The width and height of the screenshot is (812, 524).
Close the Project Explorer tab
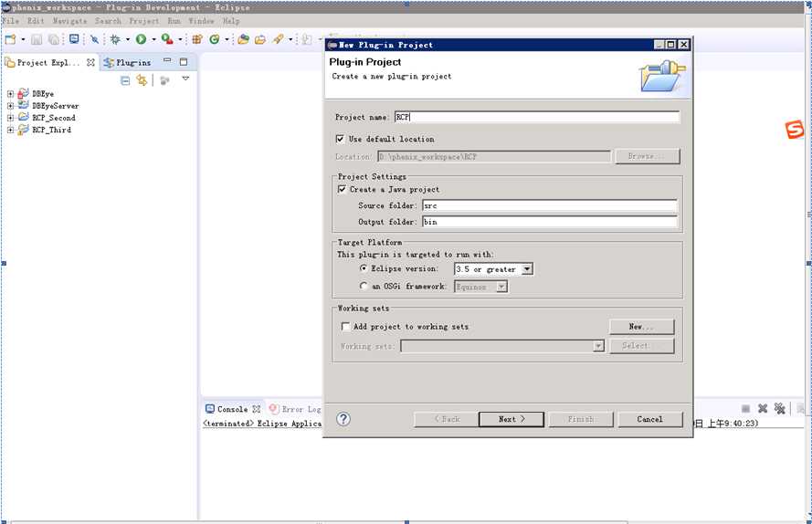click(90, 62)
